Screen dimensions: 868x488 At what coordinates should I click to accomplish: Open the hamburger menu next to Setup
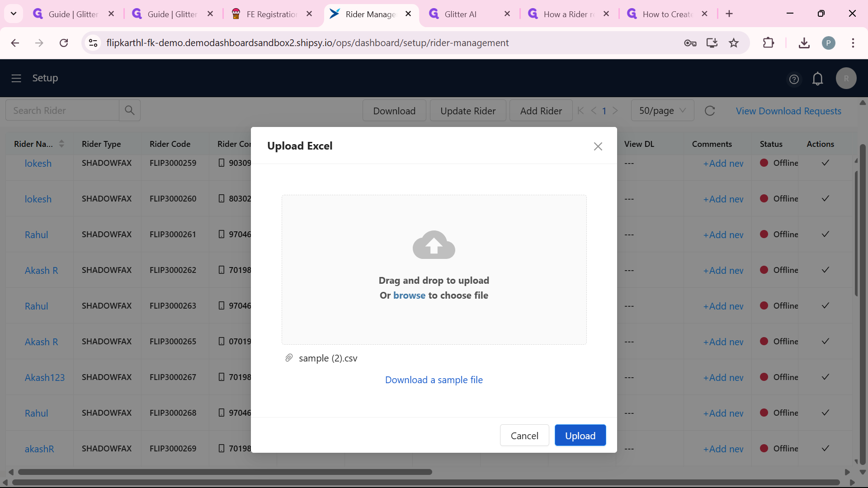click(16, 78)
